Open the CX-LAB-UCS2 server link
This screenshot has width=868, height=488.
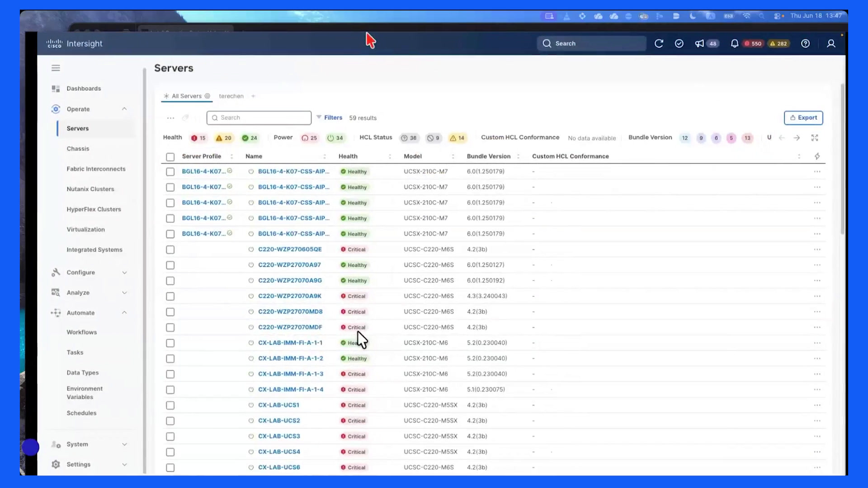coord(279,421)
